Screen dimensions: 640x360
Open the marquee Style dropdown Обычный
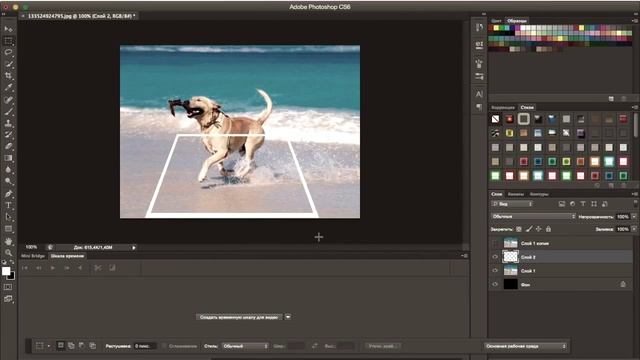[245, 346]
